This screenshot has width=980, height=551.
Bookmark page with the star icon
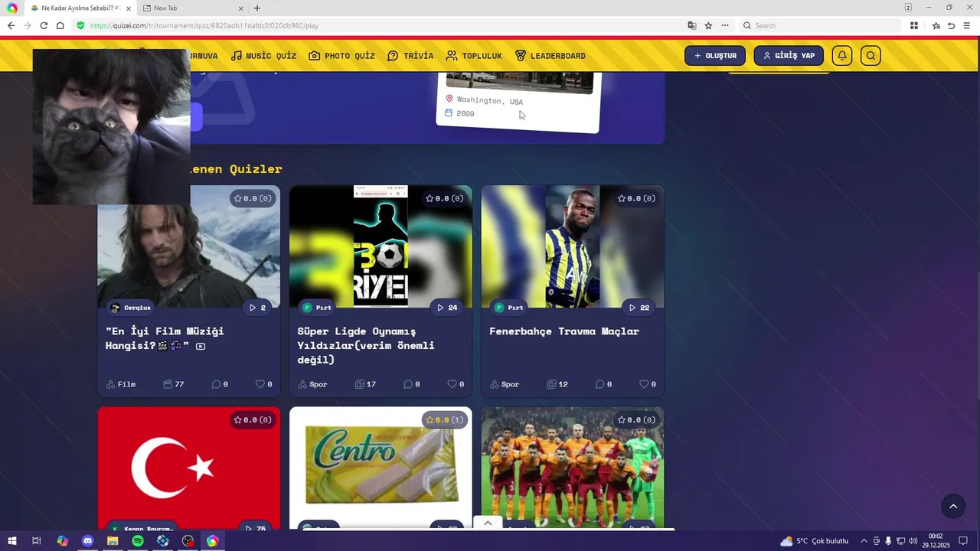[708, 25]
